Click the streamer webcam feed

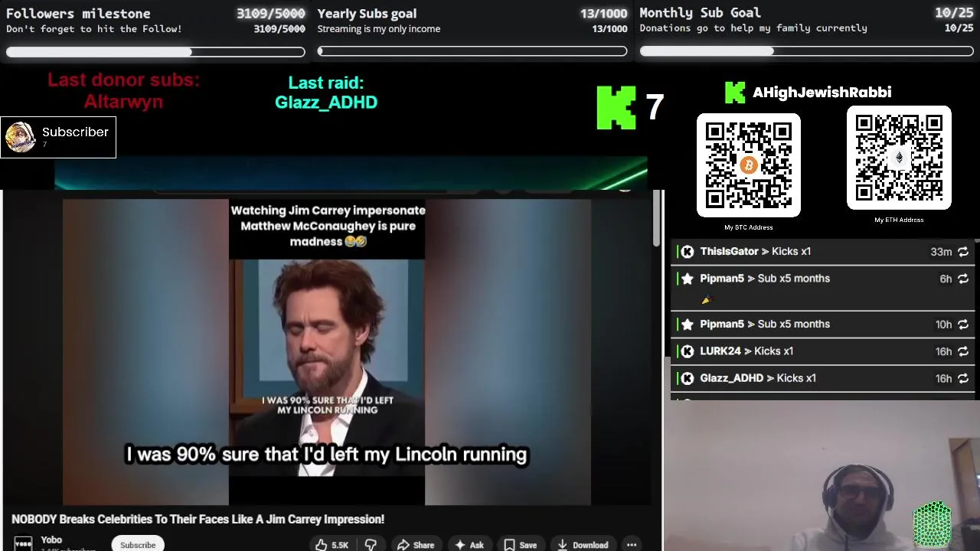[x=822, y=476]
